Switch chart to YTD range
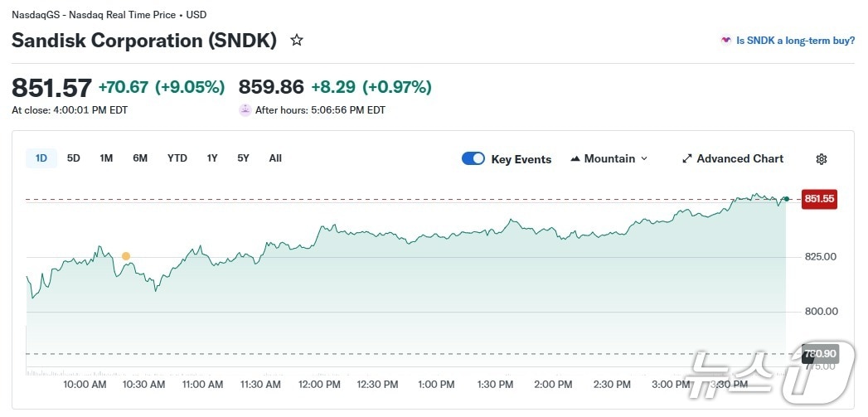 (x=177, y=158)
